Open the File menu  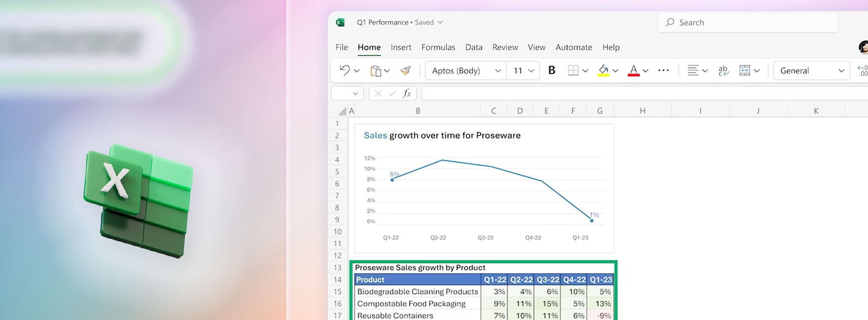tap(342, 47)
